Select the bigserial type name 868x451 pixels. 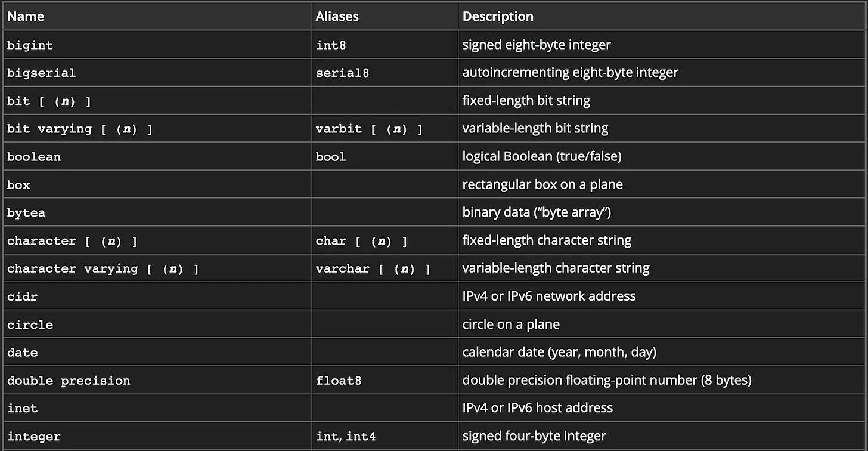click(x=41, y=73)
